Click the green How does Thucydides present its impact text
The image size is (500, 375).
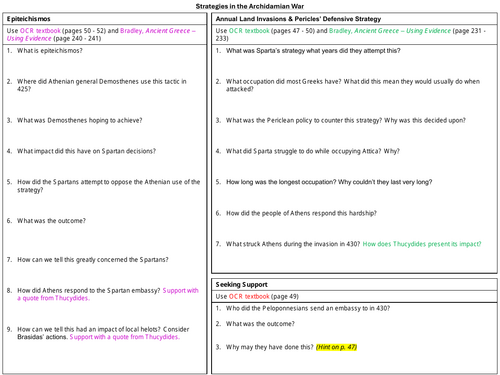[422, 244]
